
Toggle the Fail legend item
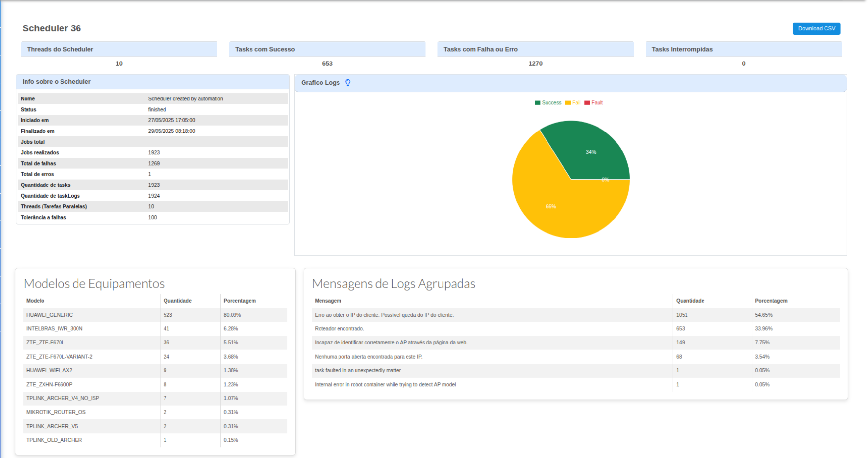pos(576,103)
